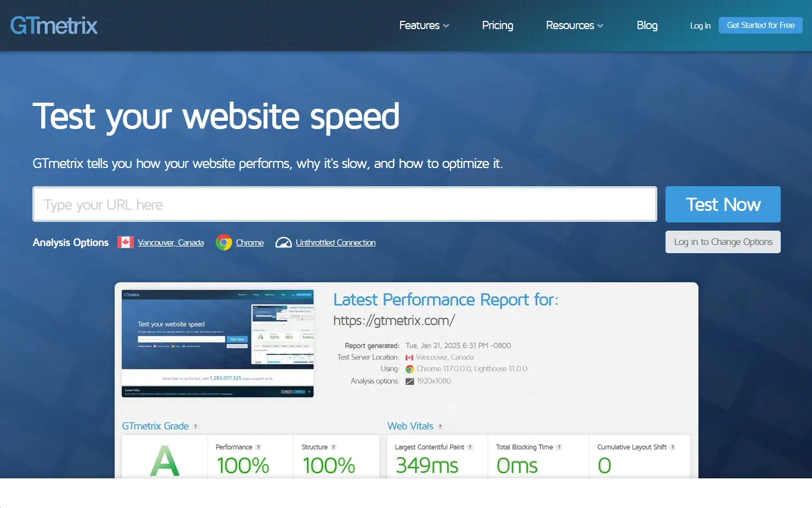Viewport: 812px width, 508px height.
Task: Click the Analysis Options label
Action: [71, 242]
